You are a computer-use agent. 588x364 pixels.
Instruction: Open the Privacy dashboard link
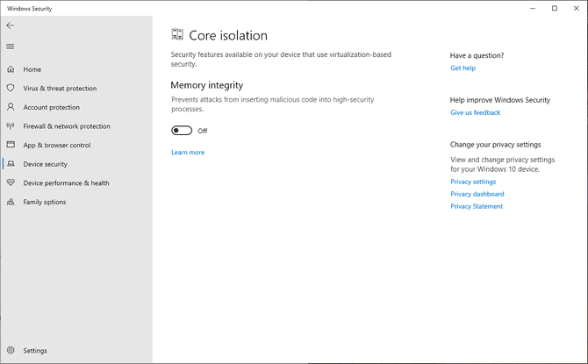pos(477,194)
